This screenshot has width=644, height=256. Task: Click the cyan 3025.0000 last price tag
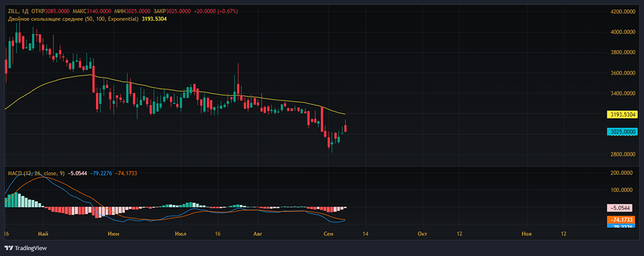622,132
